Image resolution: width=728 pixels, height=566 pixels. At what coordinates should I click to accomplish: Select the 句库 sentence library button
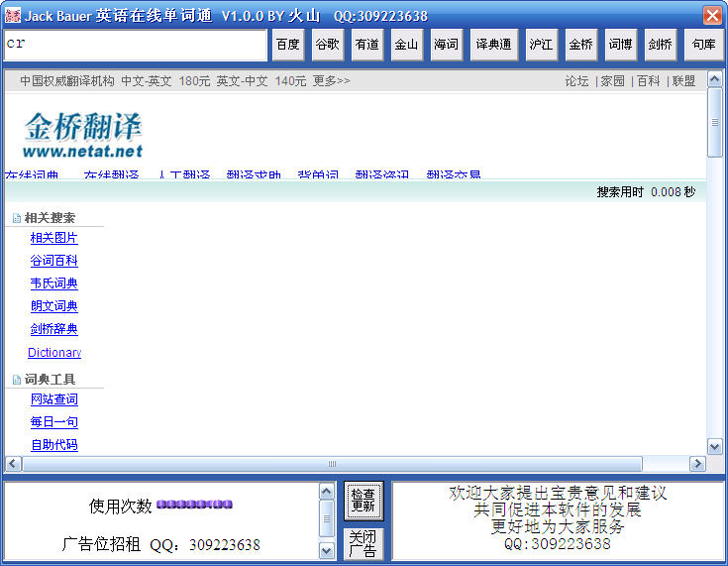[x=704, y=45]
